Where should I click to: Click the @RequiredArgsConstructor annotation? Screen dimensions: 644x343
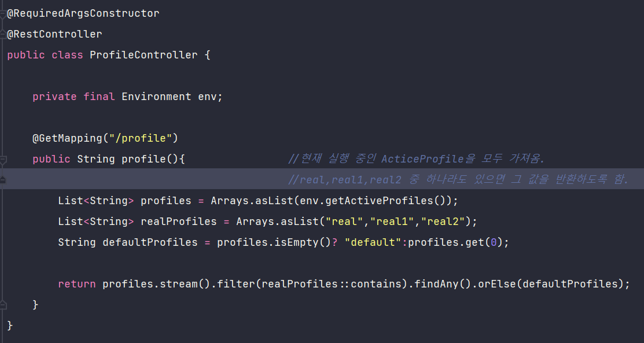pyautogui.click(x=83, y=13)
